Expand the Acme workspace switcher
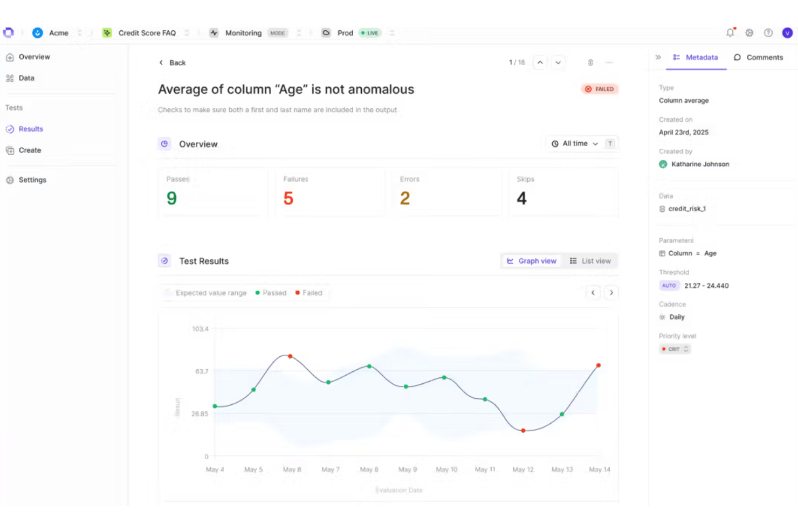798x532 pixels. [x=80, y=33]
